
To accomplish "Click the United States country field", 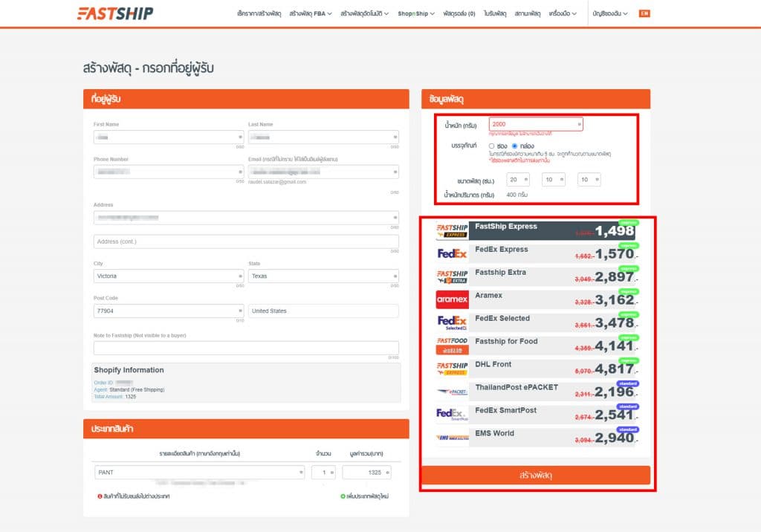I will 323,311.
